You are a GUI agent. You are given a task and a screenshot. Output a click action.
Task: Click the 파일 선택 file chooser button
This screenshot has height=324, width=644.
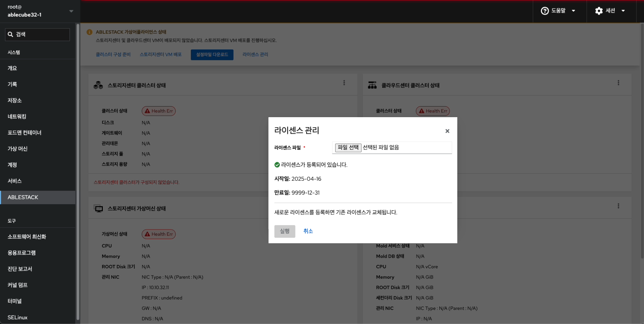pyautogui.click(x=348, y=147)
